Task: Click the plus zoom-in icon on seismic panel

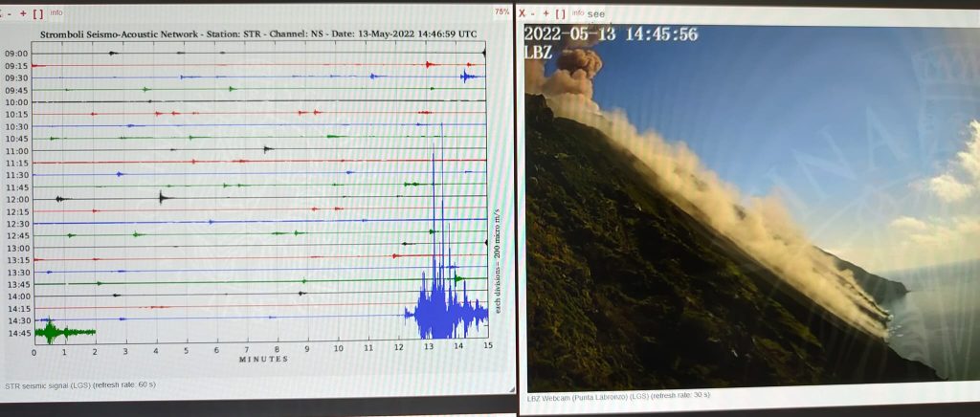Action: pos(22,13)
